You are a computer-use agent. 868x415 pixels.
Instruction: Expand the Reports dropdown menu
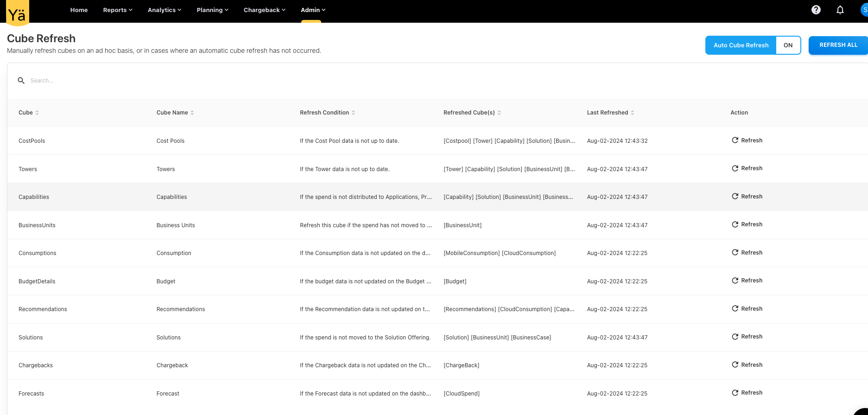pos(118,10)
